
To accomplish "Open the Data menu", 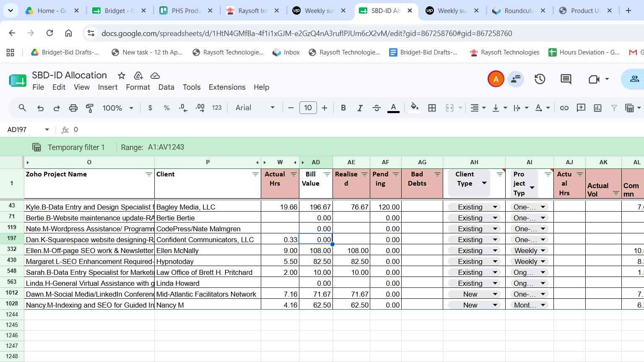I will coord(166,87).
